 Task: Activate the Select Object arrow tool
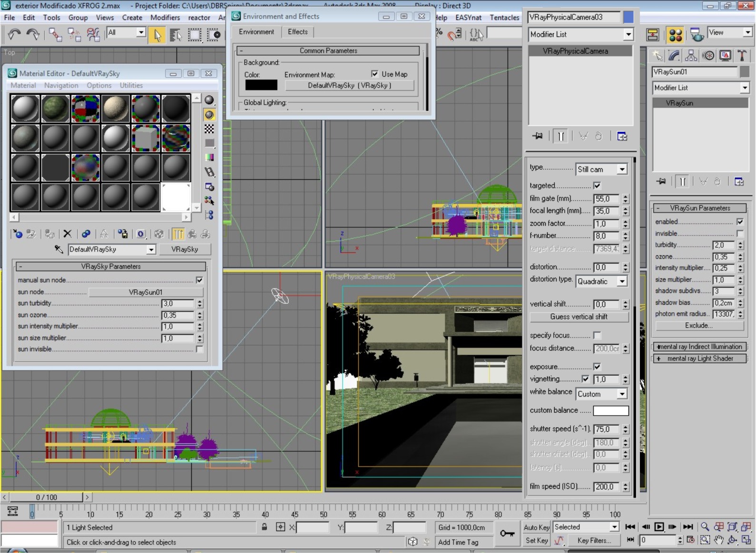(x=157, y=35)
